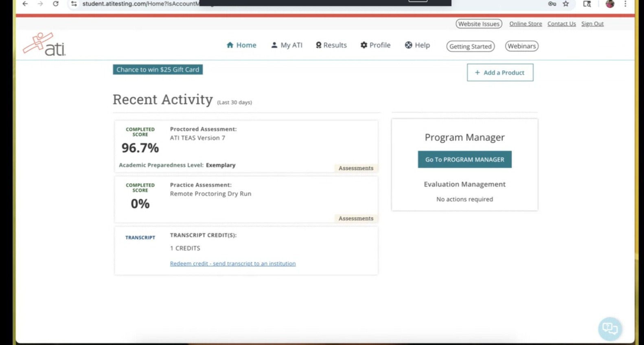Open the Contact Us link

click(561, 24)
